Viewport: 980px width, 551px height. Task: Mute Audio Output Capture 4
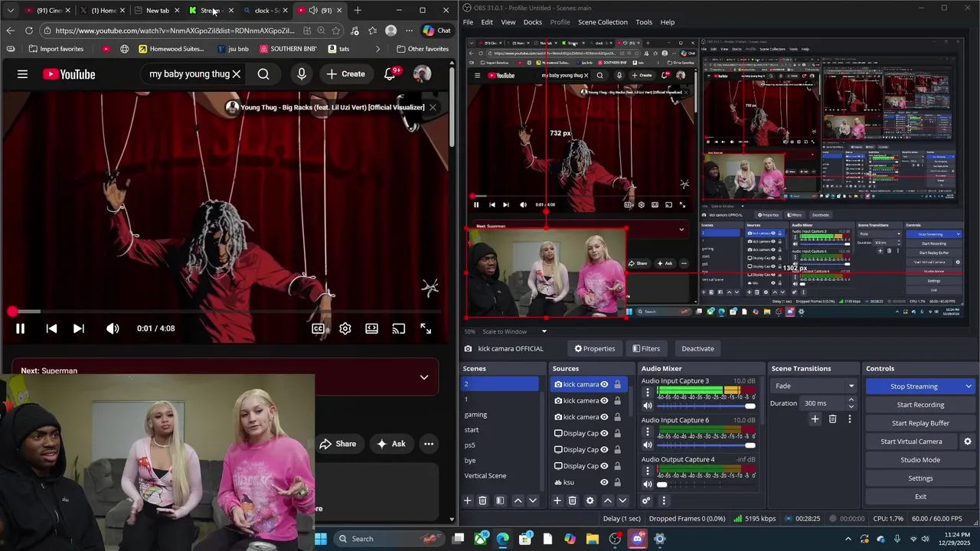click(648, 484)
